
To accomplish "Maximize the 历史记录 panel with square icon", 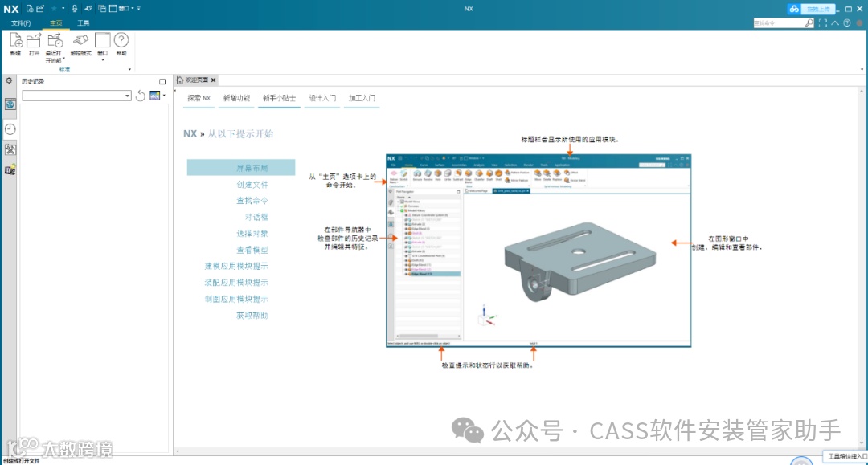I will coord(162,81).
